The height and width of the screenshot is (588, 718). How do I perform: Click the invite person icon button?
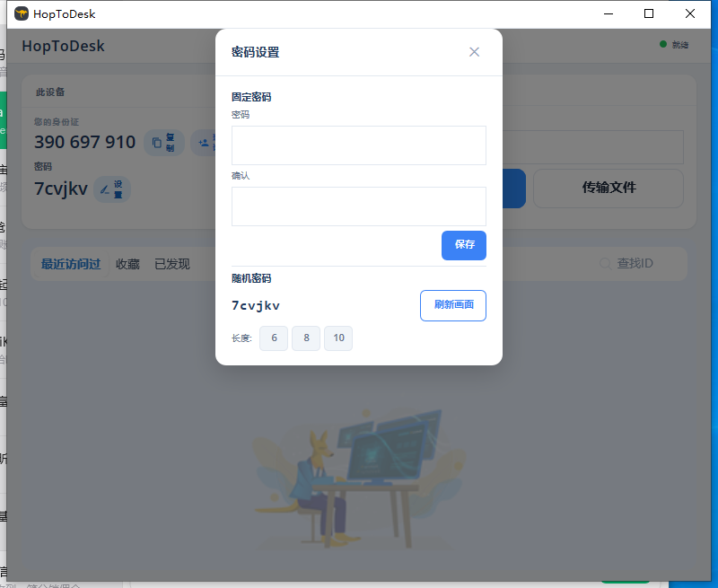204,143
